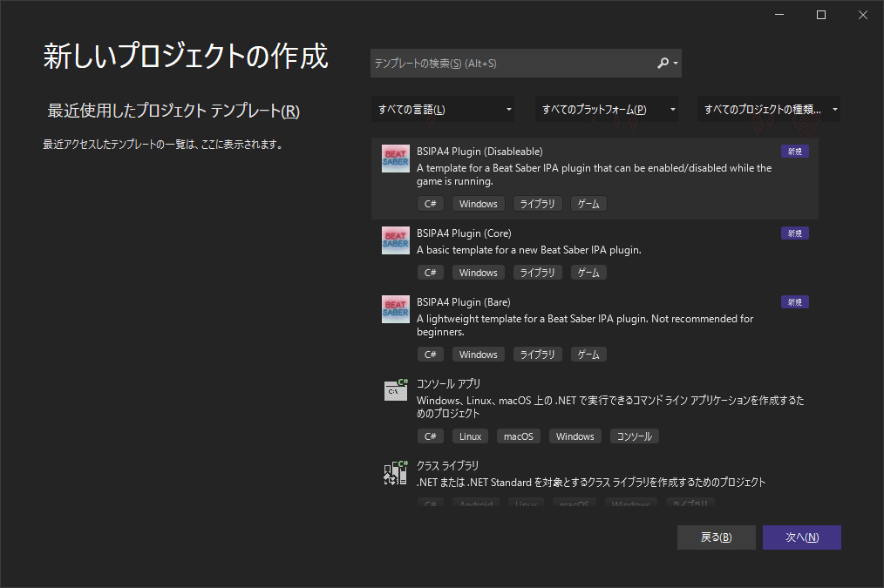Click the search magnifier icon

[x=662, y=63]
